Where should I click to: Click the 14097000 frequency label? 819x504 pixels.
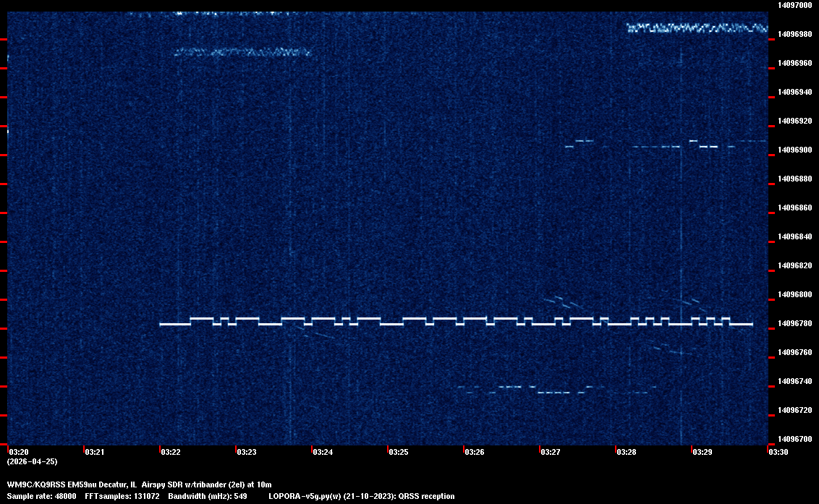click(794, 5)
